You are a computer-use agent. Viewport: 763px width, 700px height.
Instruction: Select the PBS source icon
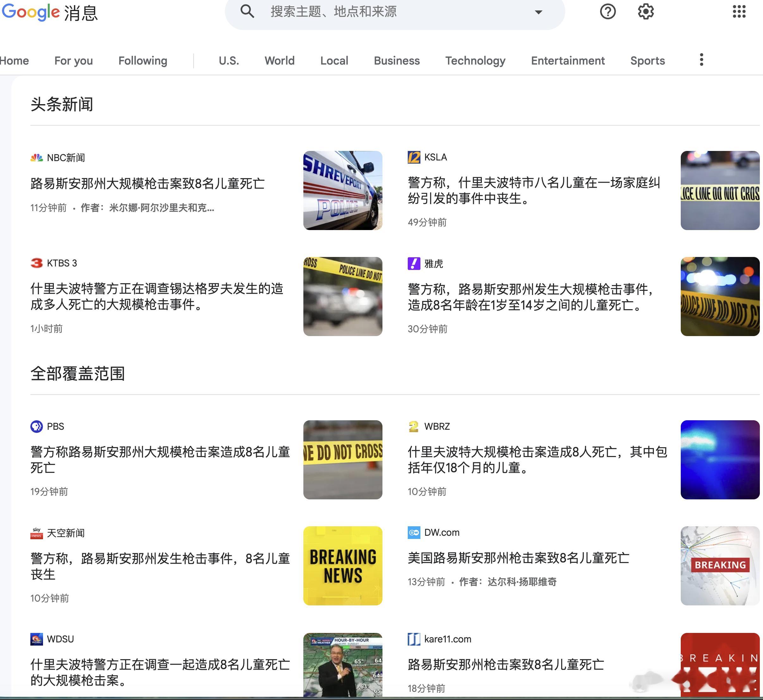click(36, 427)
